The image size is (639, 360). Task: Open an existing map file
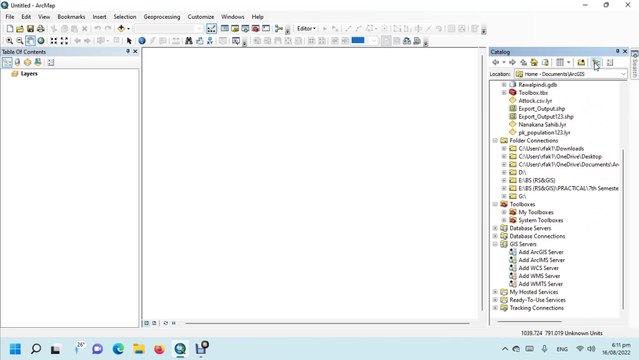click(20, 29)
